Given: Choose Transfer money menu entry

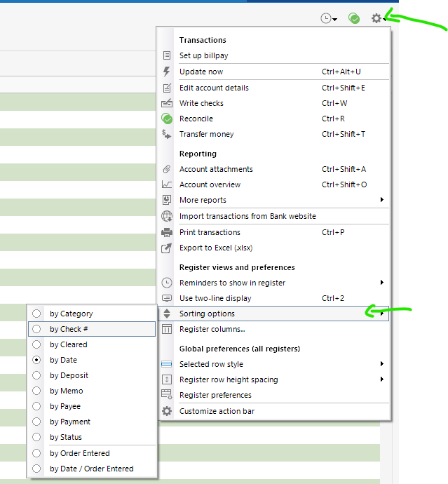Looking at the screenshot, I should (x=207, y=134).
